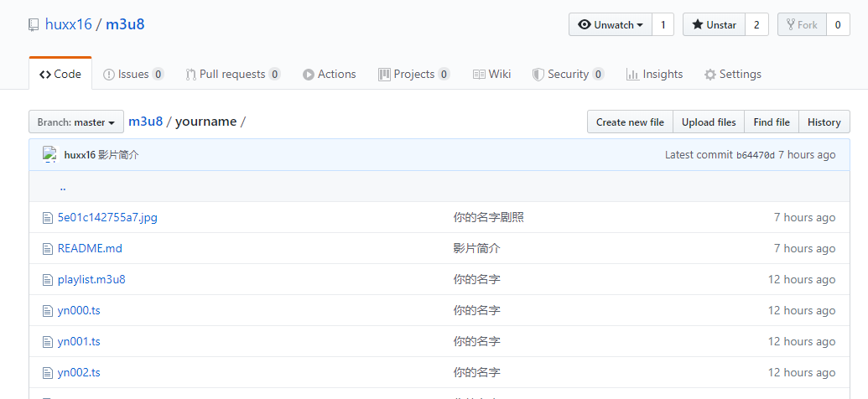This screenshot has height=399, width=868.
Task: Open the Security tab
Action: click(568, 74)
